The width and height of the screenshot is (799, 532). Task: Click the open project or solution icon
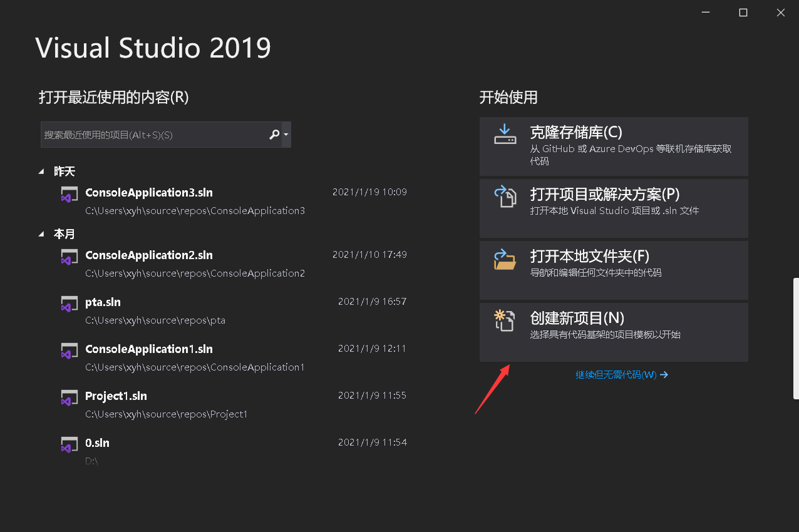click(x=505, y=196)
